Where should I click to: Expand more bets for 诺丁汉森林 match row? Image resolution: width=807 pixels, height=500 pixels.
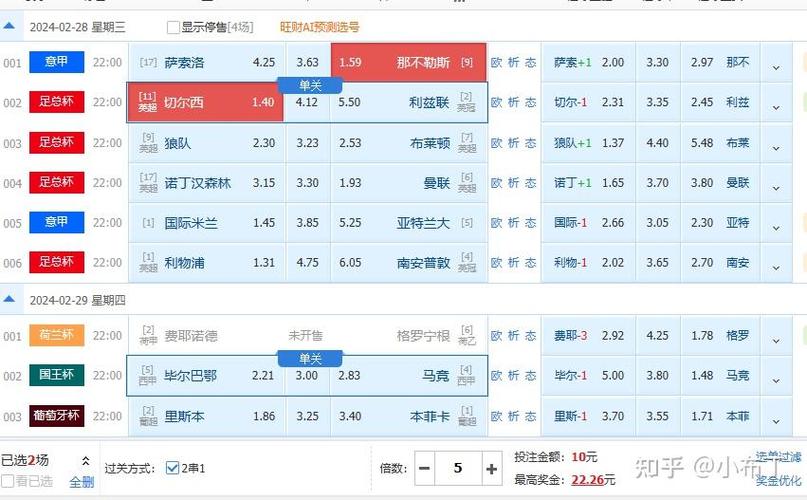[x=776, y=184]
